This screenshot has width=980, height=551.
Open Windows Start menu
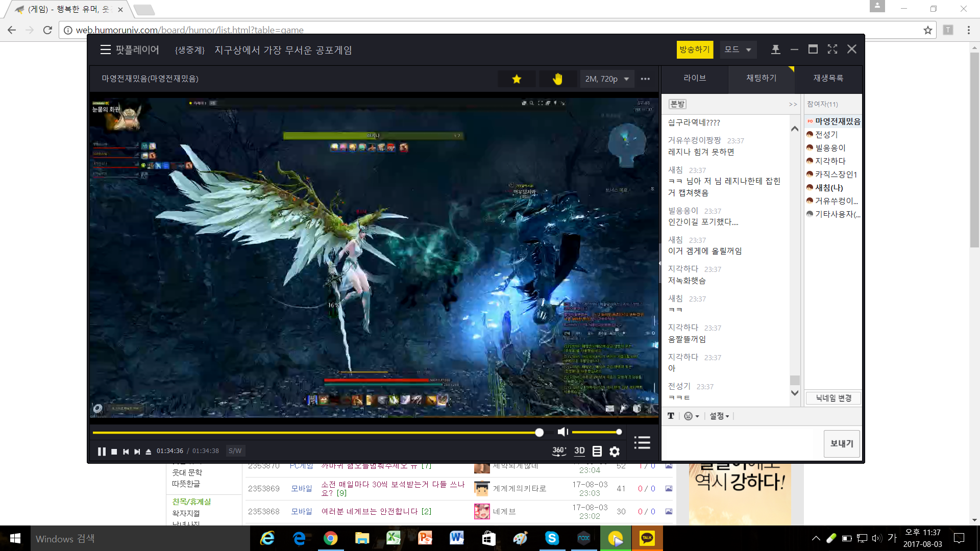click(15, 538)
